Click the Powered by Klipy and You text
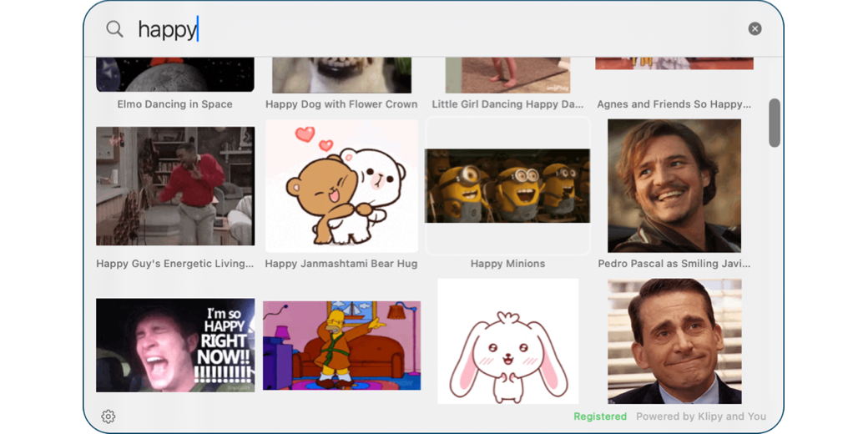This screenshot has height=434, width=868. (x=701, y=416)
